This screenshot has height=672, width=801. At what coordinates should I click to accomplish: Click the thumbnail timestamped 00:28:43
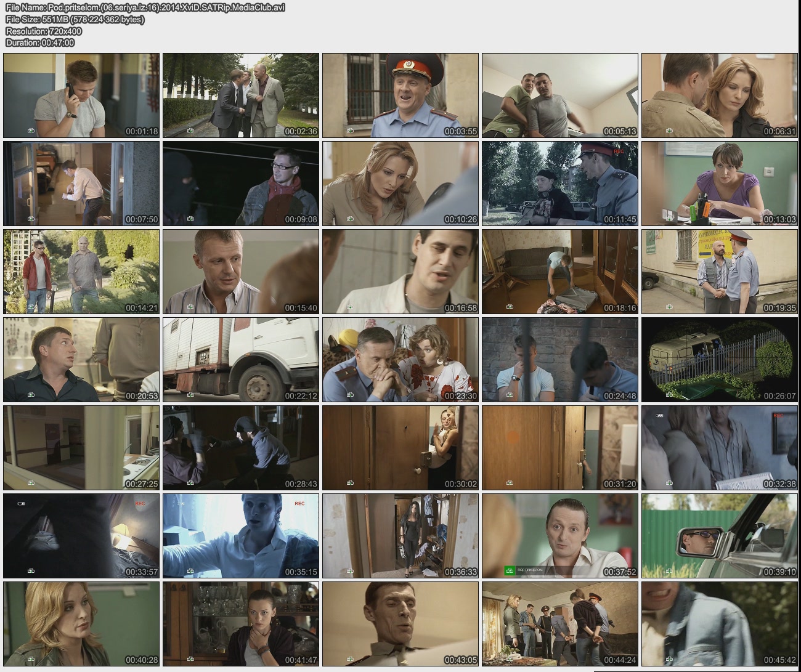tap(241, 448)
